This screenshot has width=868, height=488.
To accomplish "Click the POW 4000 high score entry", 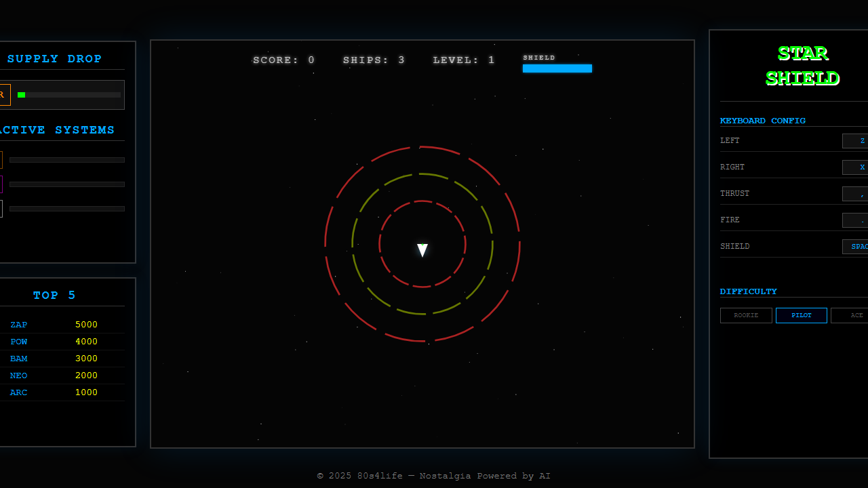I will [x=62, y=342].
